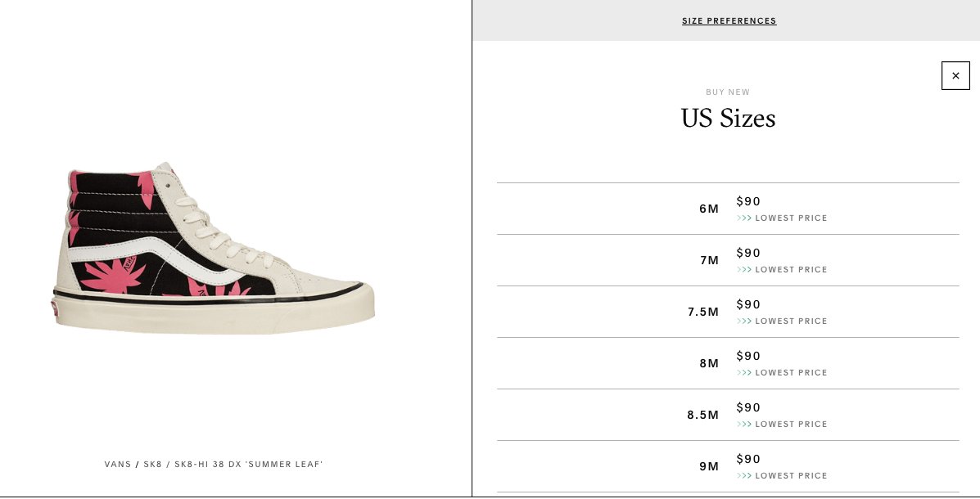
Task: Select size 6M for $90
Action: tap(728, 209)
